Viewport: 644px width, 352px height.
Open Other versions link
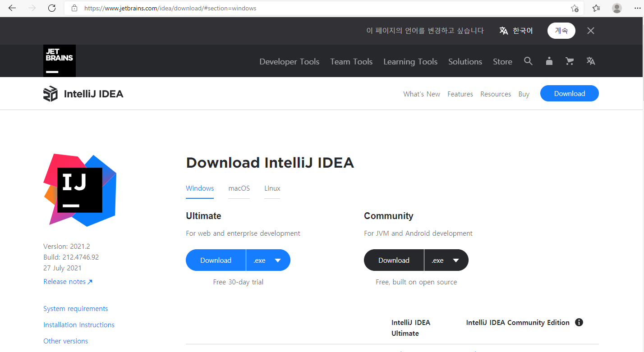(x=65, y=341)
